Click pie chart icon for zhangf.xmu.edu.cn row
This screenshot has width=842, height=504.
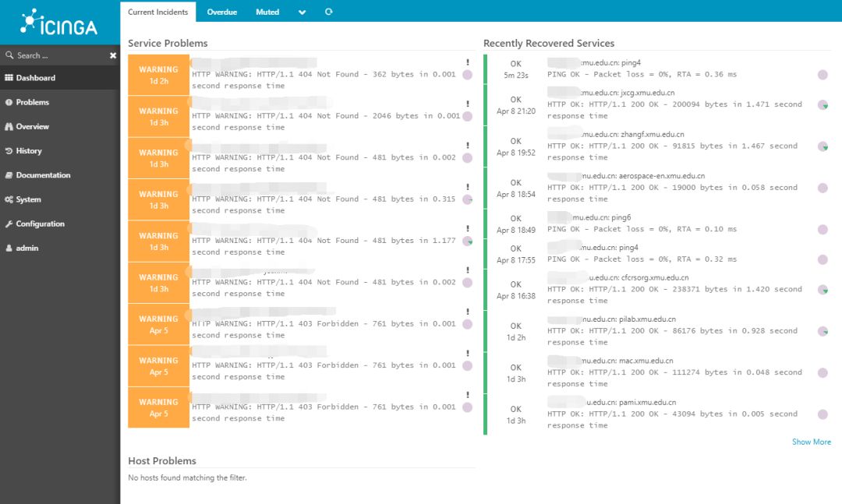point(823,146)
